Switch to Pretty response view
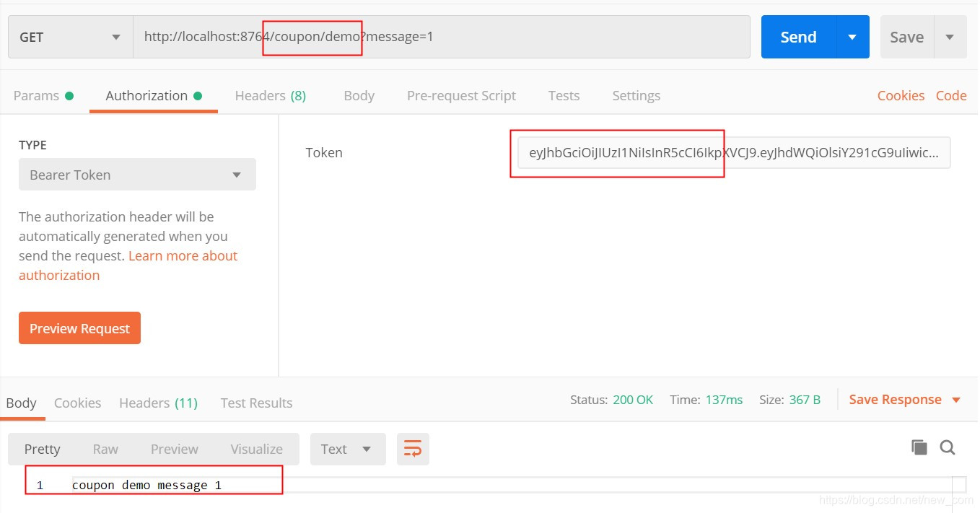The image size is (980, 513). (42, 449)
